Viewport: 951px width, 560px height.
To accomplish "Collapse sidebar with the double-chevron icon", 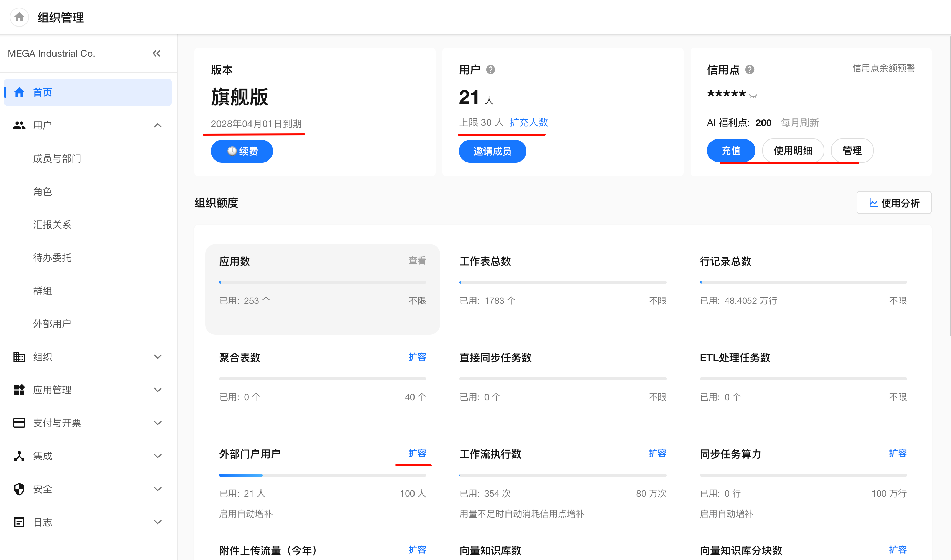I will click(x=156, y=53).
